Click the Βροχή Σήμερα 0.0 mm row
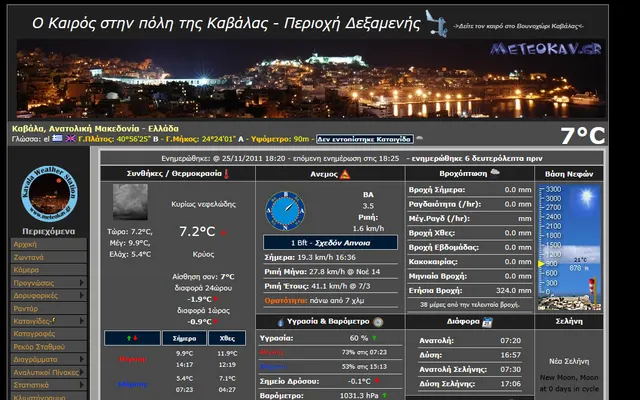Image resolution: width=640 pixels, height=400 pixels. pyautogui.click(x=470, y=189)
